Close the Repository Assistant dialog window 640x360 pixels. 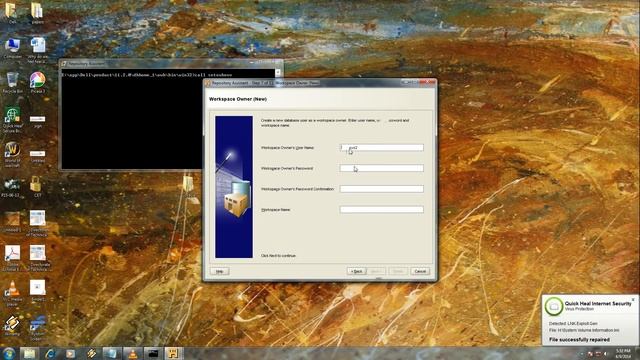pos(428,82)
